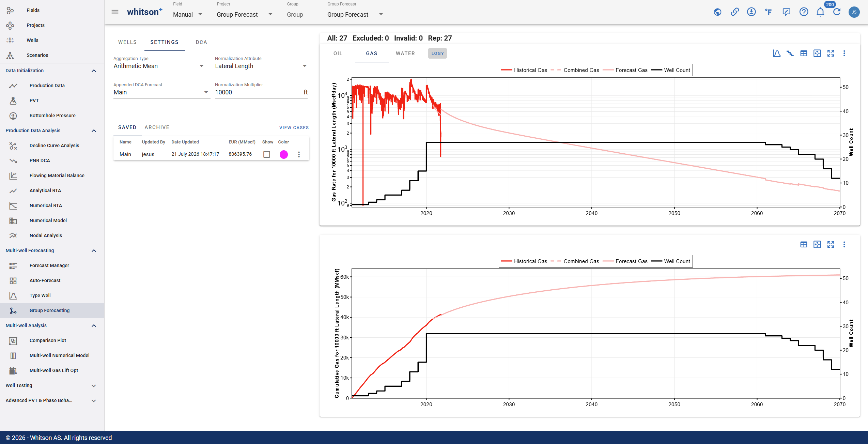Open cumulative chart three-dot options menu
The image size is (868, 444).
tap(844, 245)
